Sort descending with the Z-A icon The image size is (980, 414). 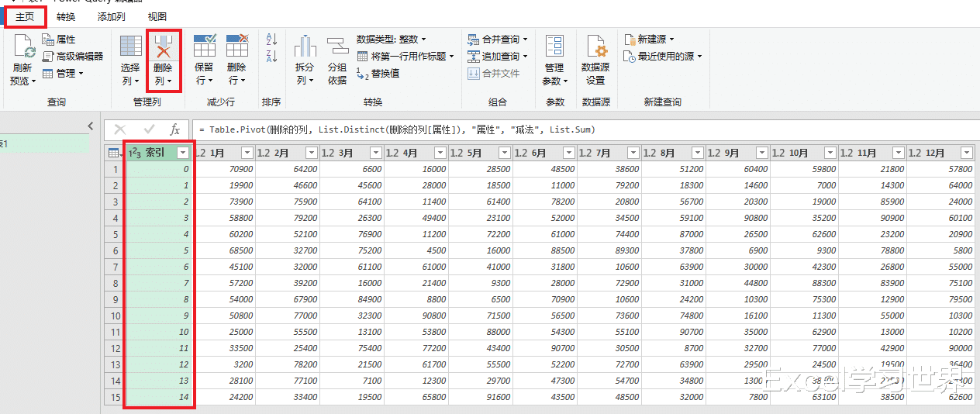tap(271, 56)
